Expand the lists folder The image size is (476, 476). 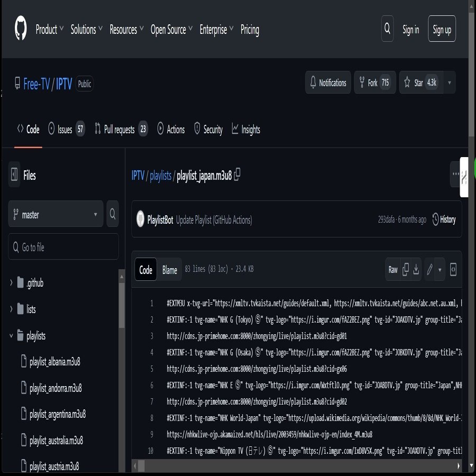[x=11, y=309]
